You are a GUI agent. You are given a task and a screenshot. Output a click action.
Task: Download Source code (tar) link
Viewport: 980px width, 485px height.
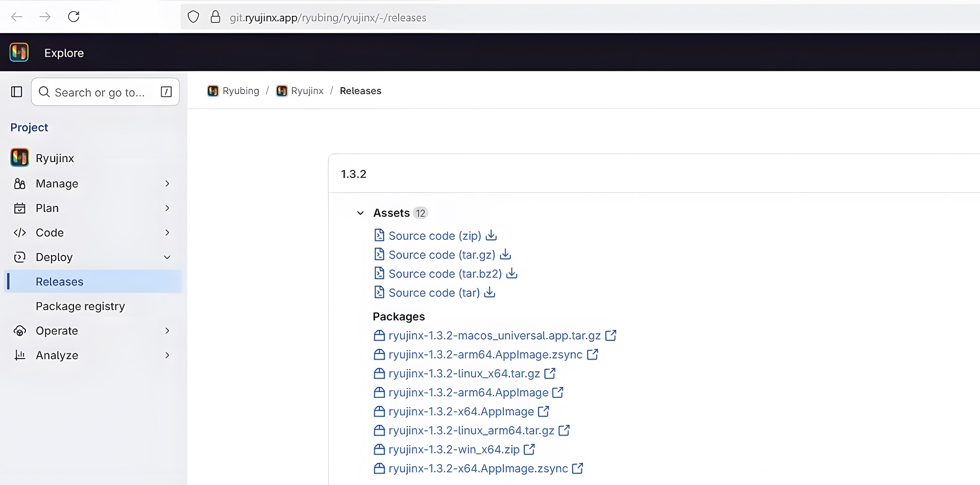[x=434, y=293]
